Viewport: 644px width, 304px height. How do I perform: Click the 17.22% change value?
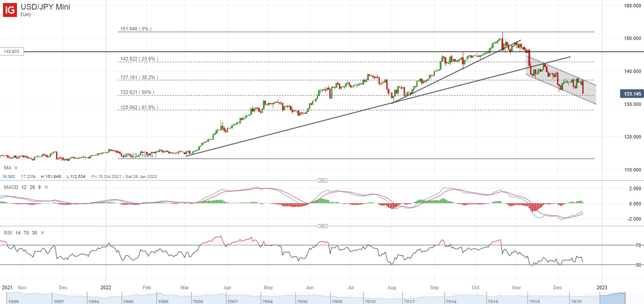(28, 176)
